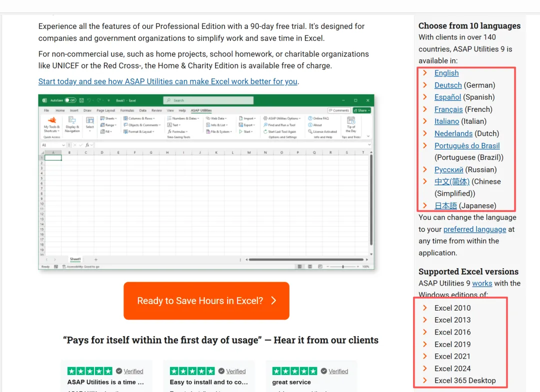Click the Undo arrow in Excel title bar
The height and width of the screenshot is (392, 540).
[x=89, y=100]
